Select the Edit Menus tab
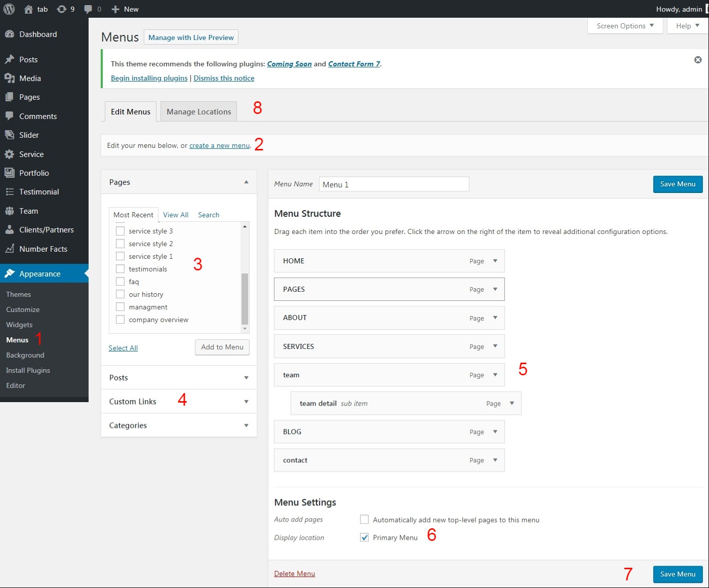This screenshot has width=709, height=588. [131, 111]
